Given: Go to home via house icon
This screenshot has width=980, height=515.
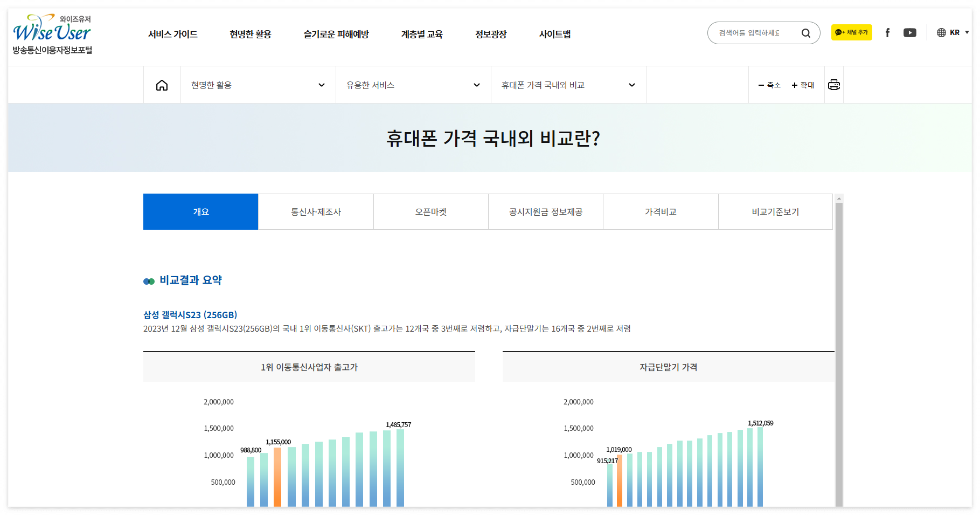Looking at the screenshot, I should (162, 85).
